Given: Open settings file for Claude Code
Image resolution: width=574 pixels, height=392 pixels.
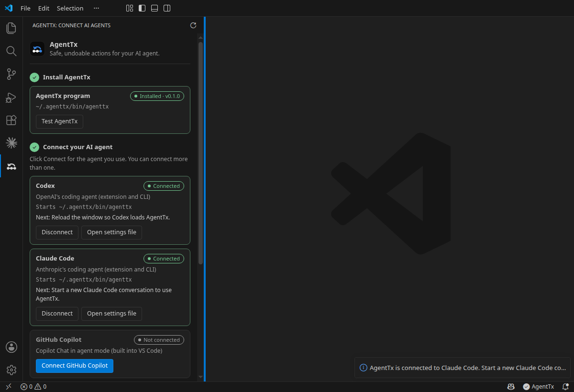Looking at the screenshot, I should [x=111, y=314].
